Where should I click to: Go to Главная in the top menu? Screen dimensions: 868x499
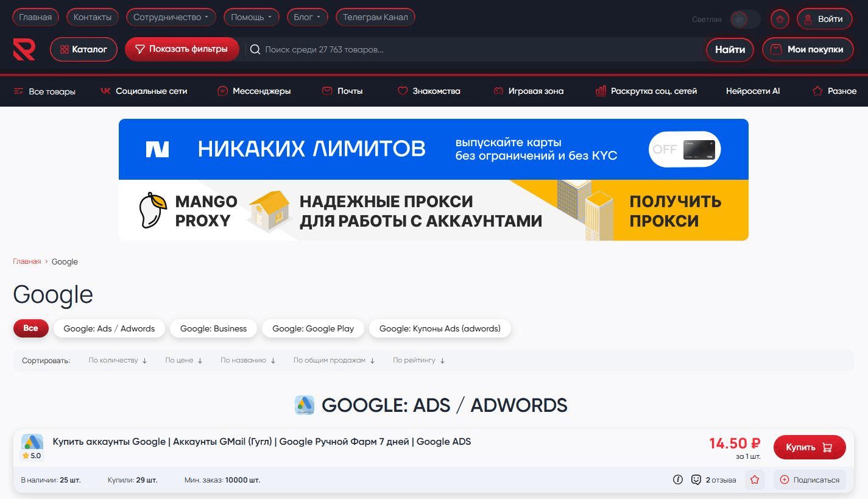click(x=35, y=17)
